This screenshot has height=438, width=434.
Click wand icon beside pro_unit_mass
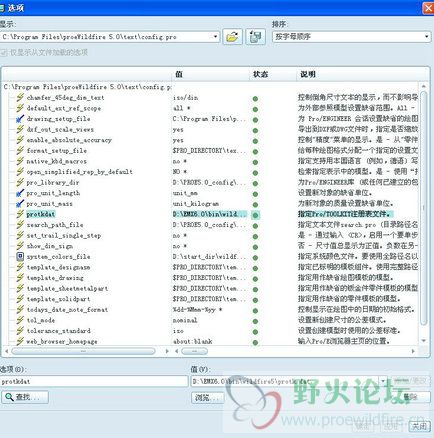pyautogui.click(x=20, y=204)
